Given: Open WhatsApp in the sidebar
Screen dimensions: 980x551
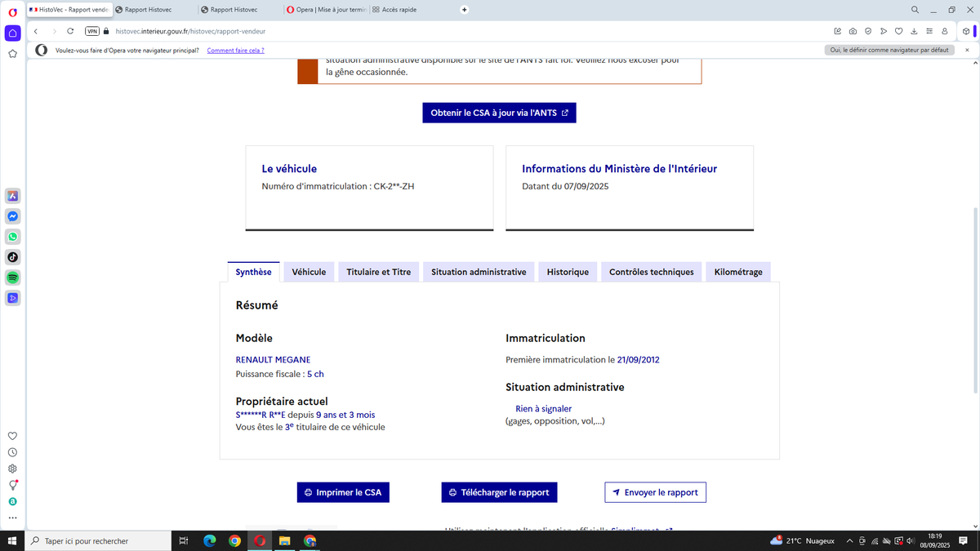Looking at the screenshot, I should click(12, 237).
